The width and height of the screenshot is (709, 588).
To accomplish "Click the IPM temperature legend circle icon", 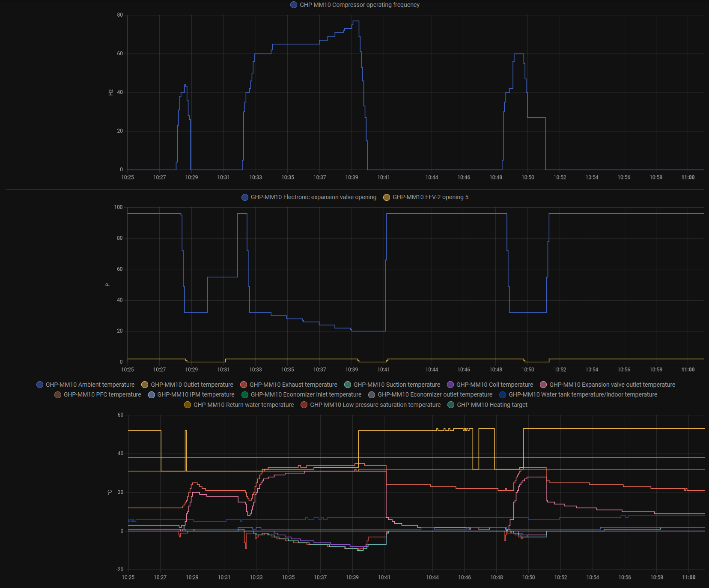I will pos(152,395).
